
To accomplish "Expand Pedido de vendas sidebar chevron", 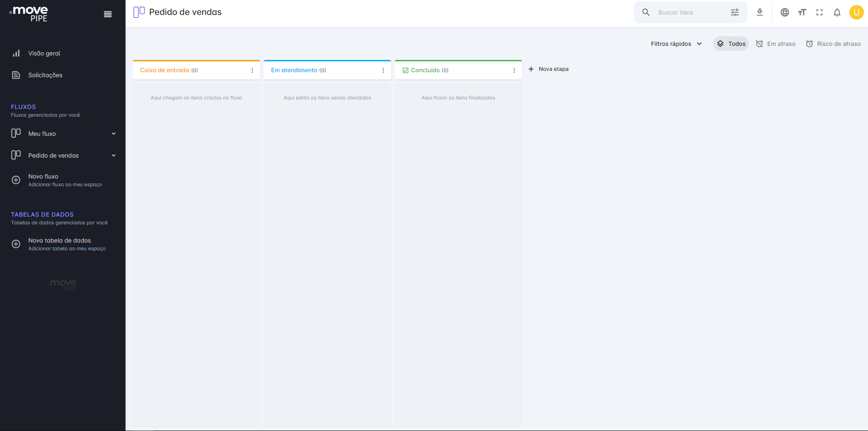I will point(114,155).
